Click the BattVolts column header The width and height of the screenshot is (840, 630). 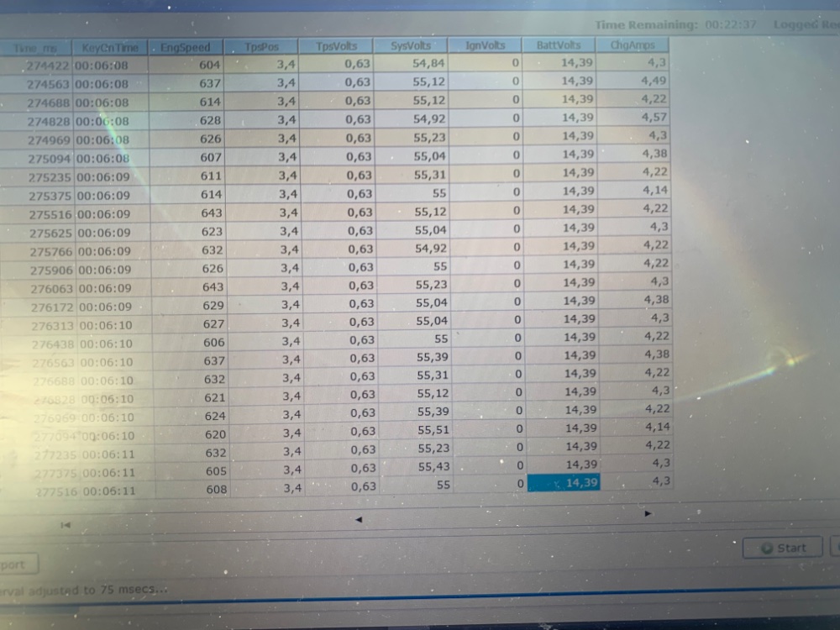click(x=559, y=45)
